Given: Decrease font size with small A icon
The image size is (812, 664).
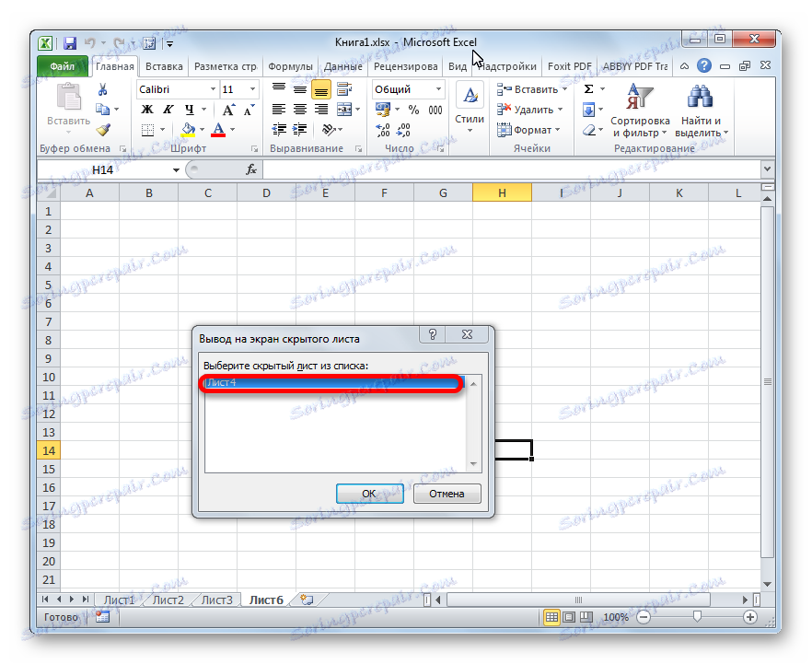Looking at the screenshot, I should pos(249,110).
